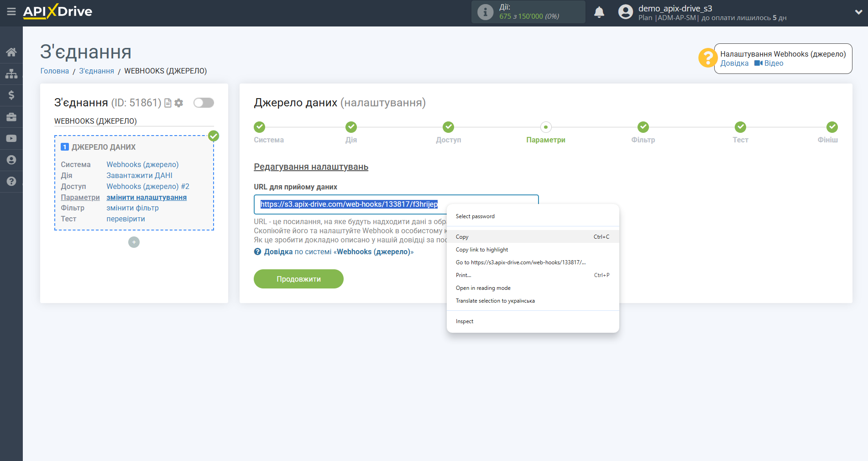
Task: Click the Тест step checkmark
Action: pos(740,127)
